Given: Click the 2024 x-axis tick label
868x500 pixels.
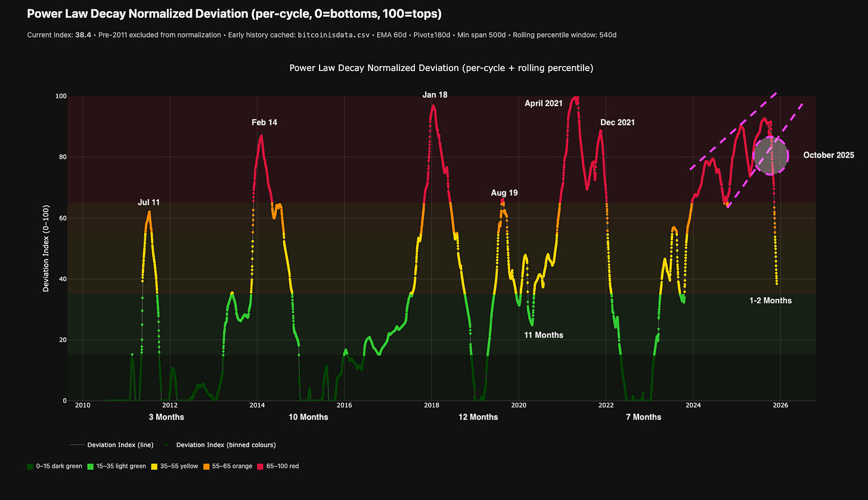Looking at the screenshot, I should click(x=693, y=406).
